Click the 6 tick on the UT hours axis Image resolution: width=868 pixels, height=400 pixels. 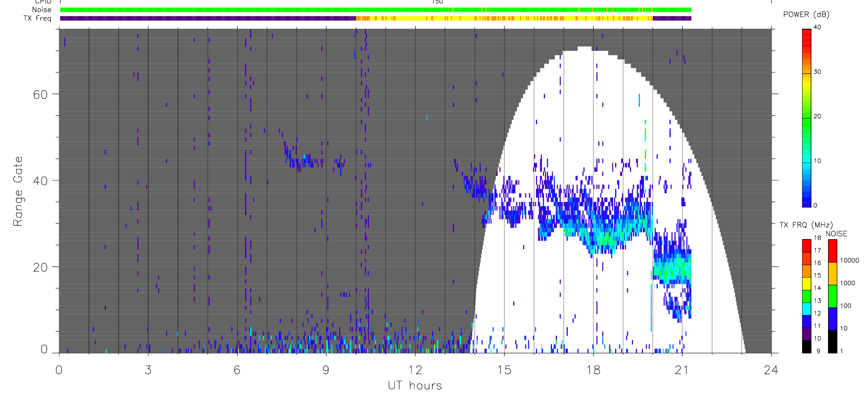pos(237,370)
